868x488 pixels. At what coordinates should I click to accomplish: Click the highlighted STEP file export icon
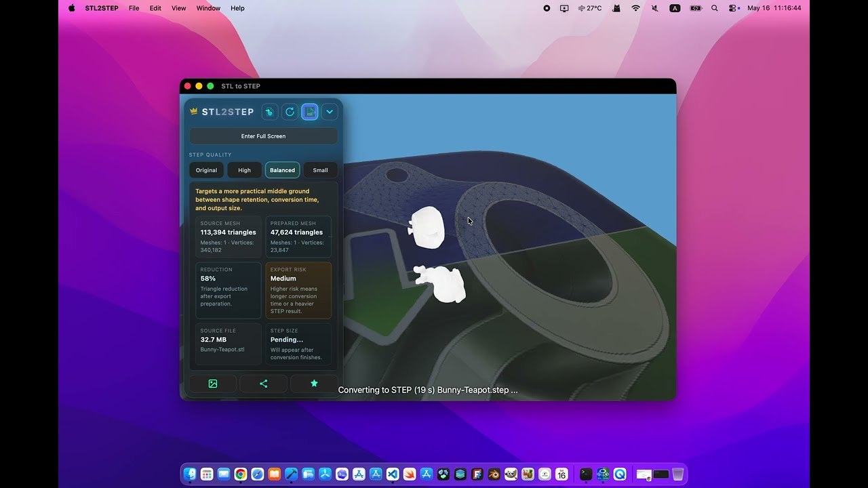coord(310,112)
